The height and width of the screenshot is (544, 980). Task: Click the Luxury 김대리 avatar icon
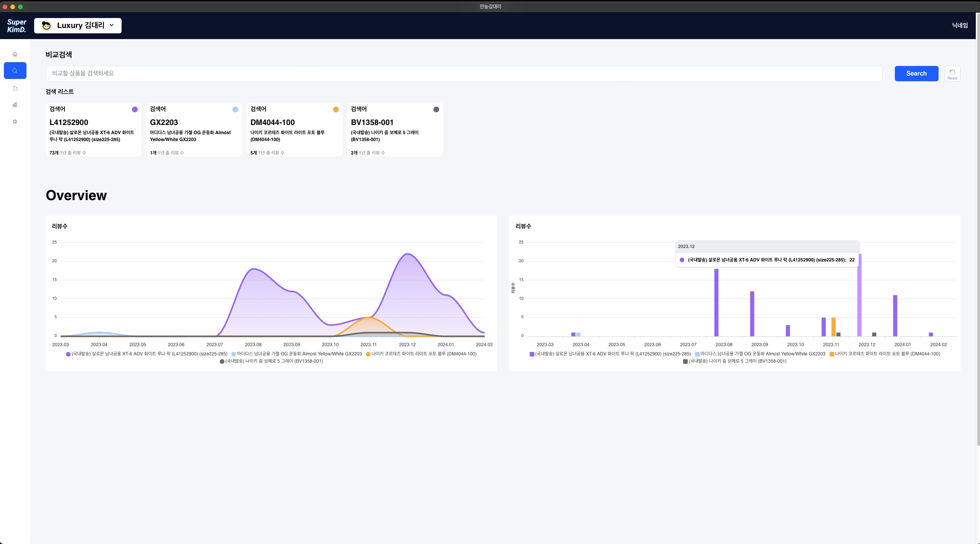point(46,26)
